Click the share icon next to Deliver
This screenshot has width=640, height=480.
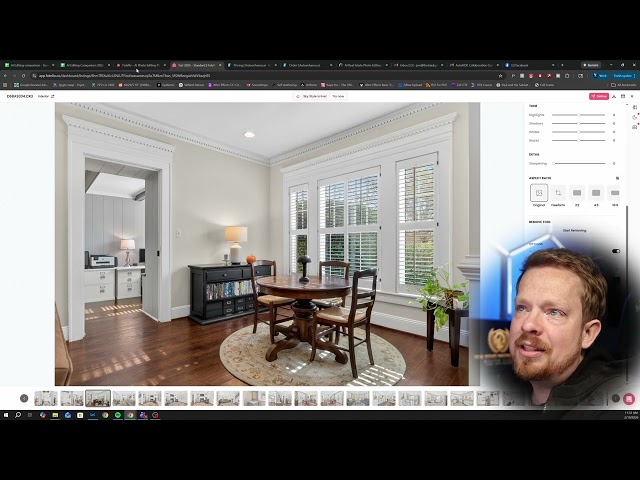pos(614,96)
